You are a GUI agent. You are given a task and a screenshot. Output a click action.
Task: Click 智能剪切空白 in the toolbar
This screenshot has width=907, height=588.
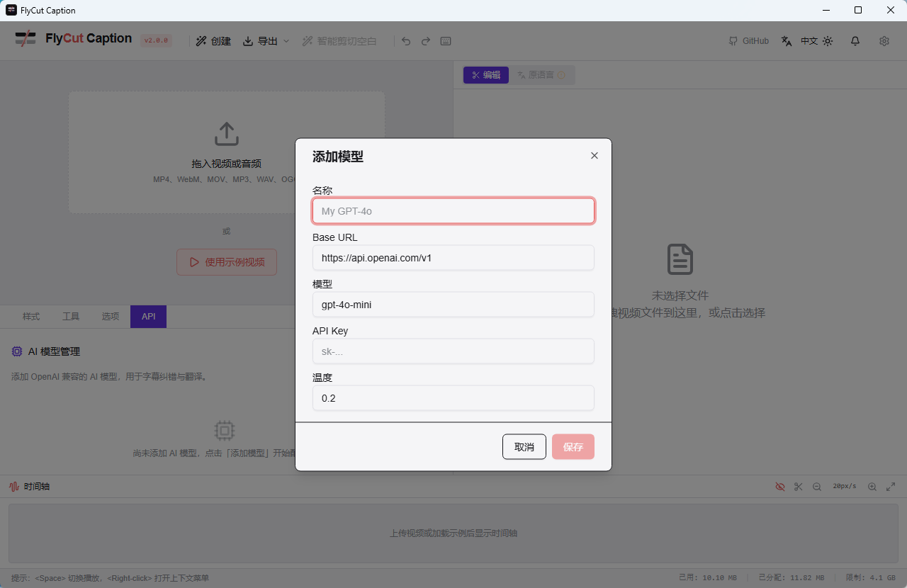[x=340, y=41]
